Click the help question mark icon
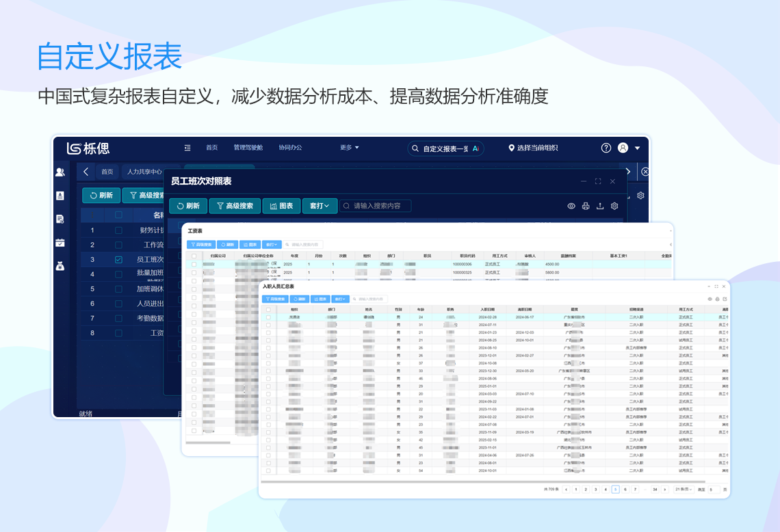The width and height of the screenshot is (780, 532). pyautogui.click(x=606, y=148)
